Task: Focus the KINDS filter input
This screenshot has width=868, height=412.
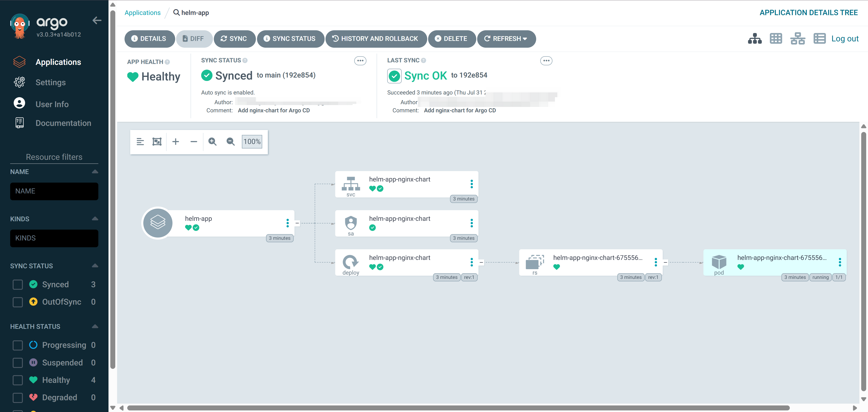Action: (54, 238)
